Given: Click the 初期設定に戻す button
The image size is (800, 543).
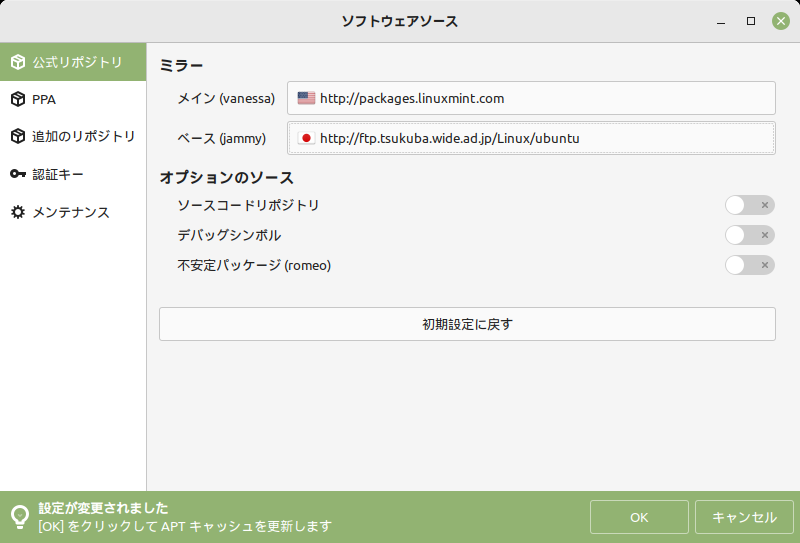Looking at the screenshot, I should click(467, 324).
